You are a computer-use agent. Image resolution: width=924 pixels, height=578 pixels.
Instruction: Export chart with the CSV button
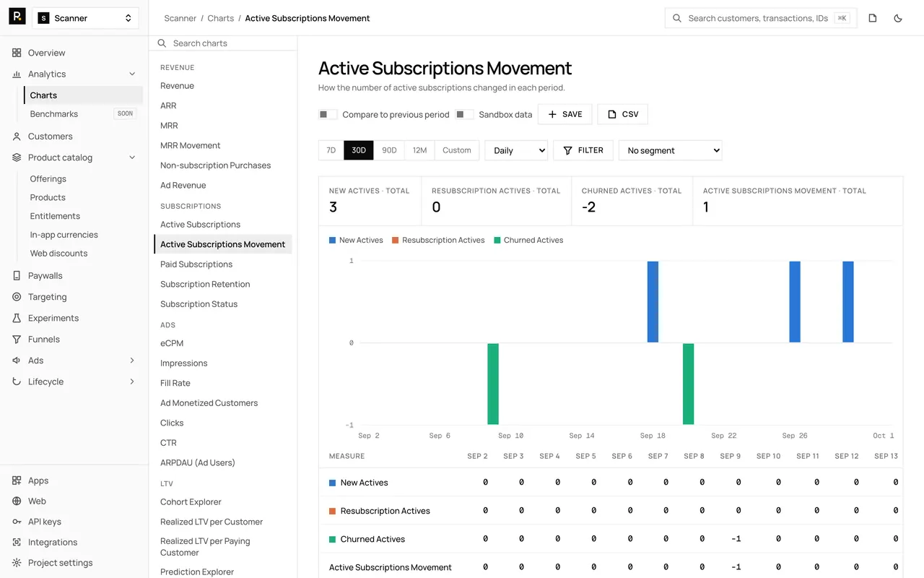pos(623,114)
